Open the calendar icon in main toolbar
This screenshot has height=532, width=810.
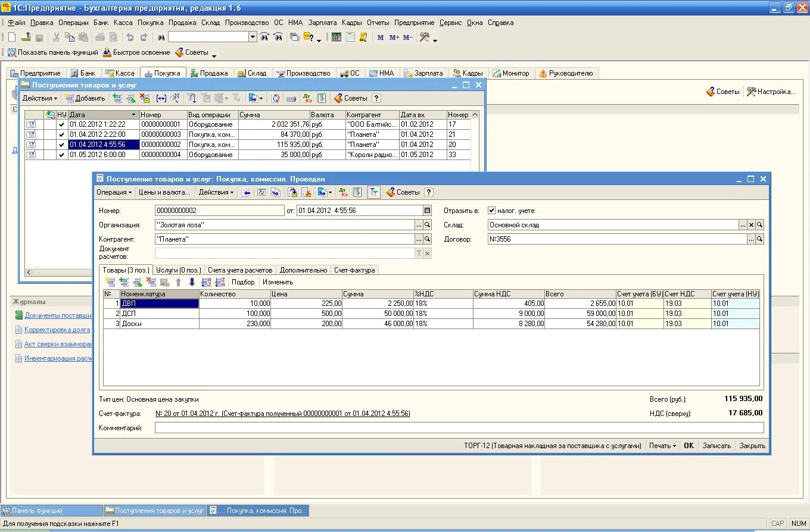pyautogui.click(x=350, y=37)
